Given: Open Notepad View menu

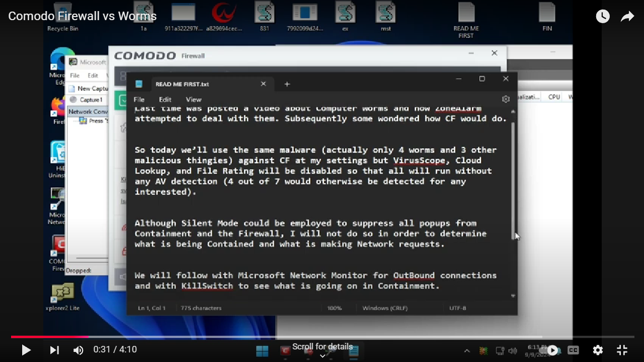Looking at the screenshot, I should [193, 99].
